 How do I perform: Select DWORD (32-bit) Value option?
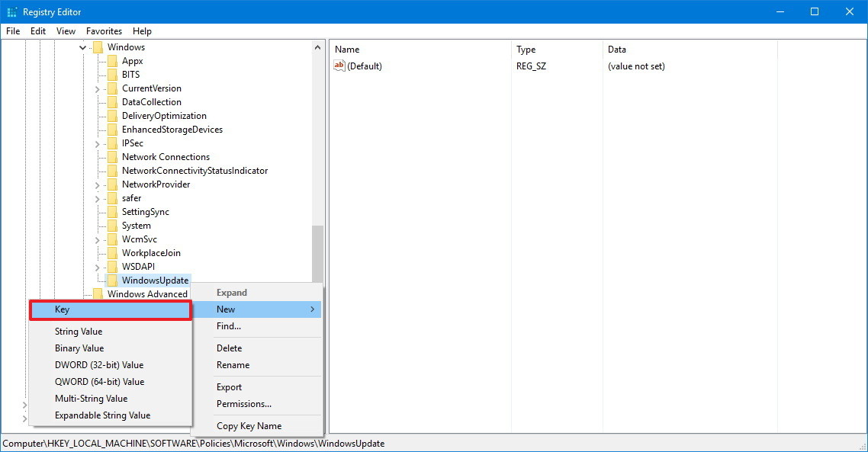99,365
